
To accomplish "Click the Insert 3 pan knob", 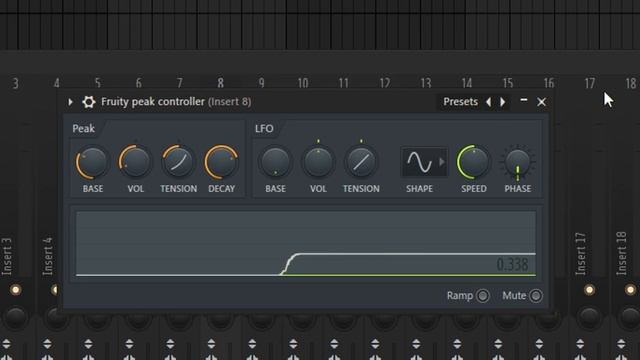I will [x=16, y=318].
